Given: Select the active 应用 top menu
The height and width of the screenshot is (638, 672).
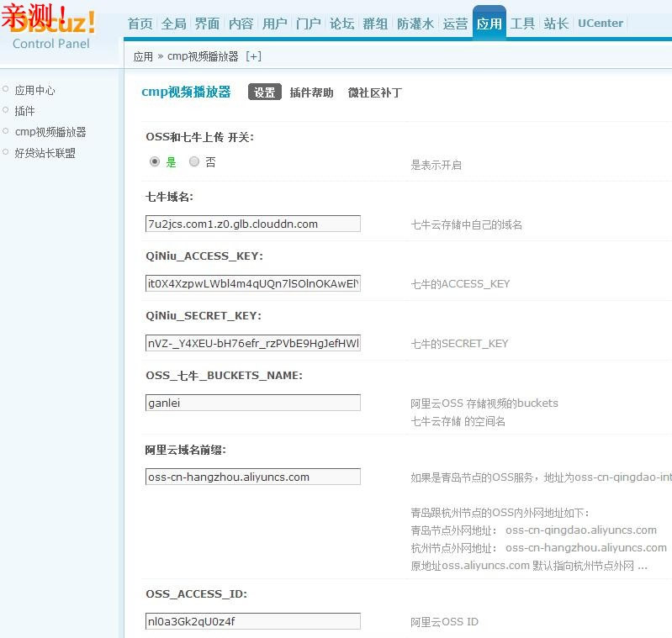Looking at the screenshot, I should pyautogui.click(x=489, y=24).
